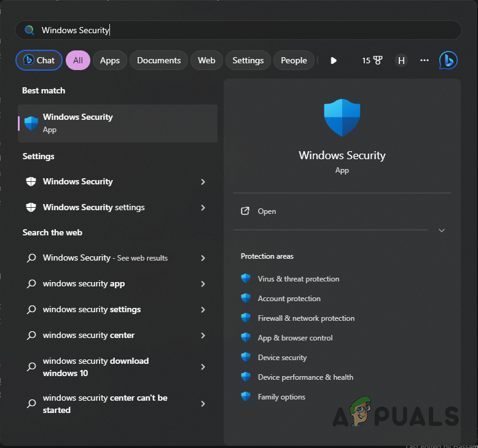Select Best match Windows Security App result
Screen dimensions: 478x448
[x=118, y=124]
